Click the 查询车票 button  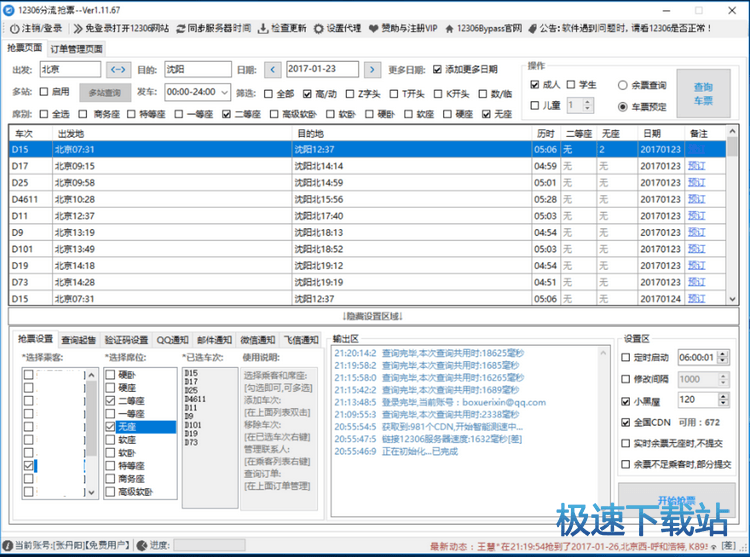703,94
